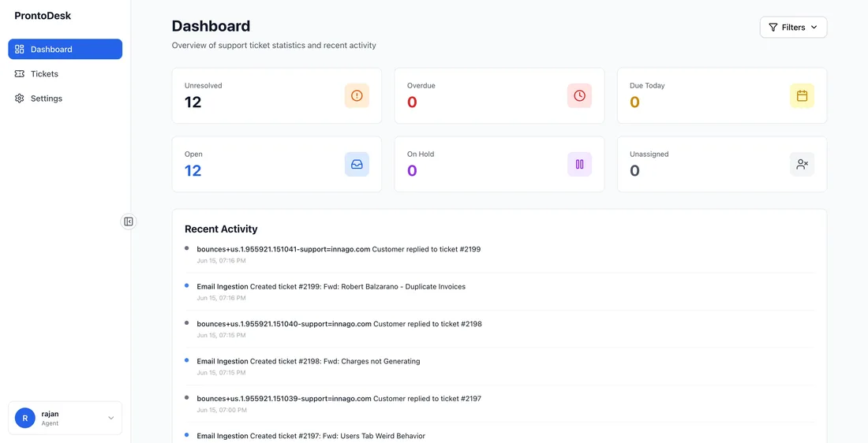Image resolution: width=868 pixels, height=443 pixels.
Task: Click the 'Agent' role label under rajan
Action: (50, 423)
